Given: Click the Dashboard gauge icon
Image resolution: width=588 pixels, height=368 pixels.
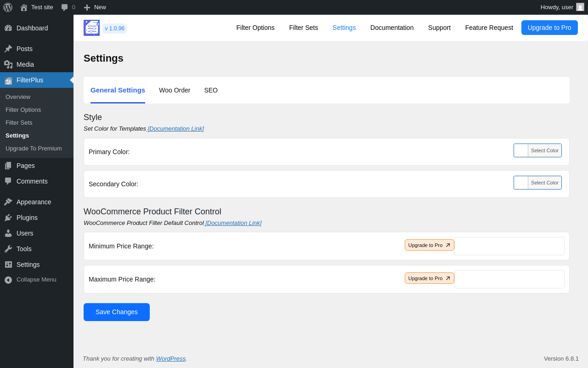Looking at the screenshot, I should pos(8,28).
